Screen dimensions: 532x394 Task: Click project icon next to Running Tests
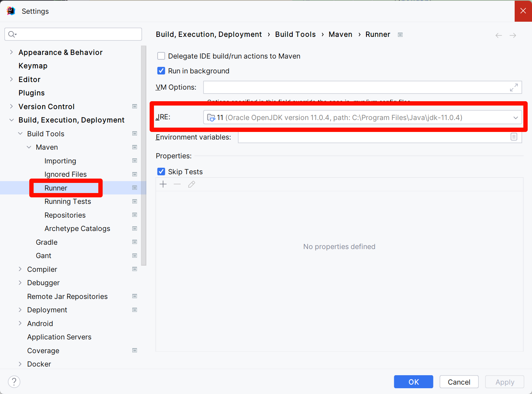tap(135, 201)
